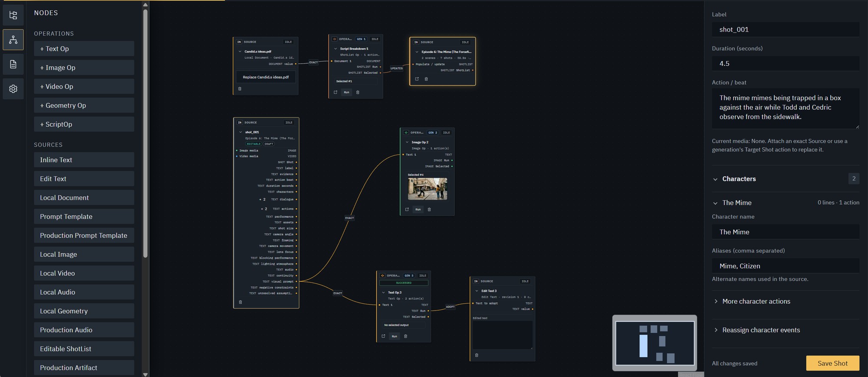Click the TEXT Run output port on Text Op 3
The height and width of the screenshot is (377, 868).
click(428, 311)
